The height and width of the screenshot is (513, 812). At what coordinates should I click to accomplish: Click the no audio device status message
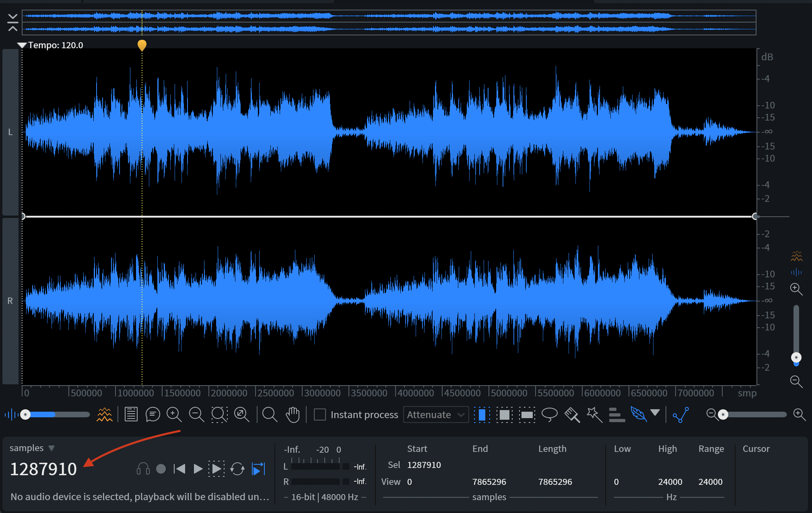click(x=140, y=497)
